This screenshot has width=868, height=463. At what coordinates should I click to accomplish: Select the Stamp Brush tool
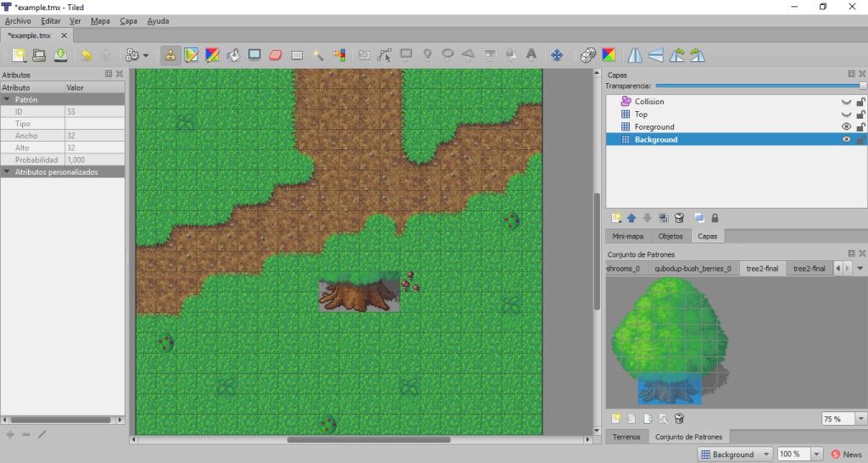click(x=170, y=55)
